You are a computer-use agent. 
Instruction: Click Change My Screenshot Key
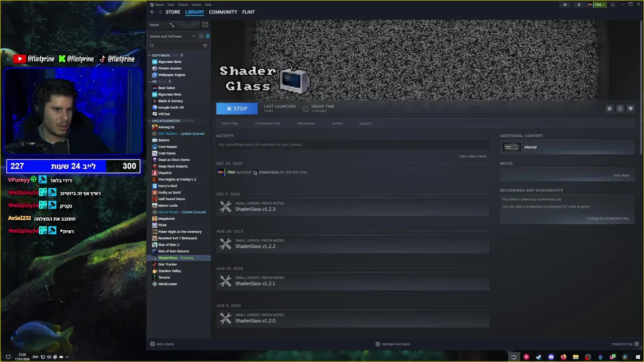[608, 218]
